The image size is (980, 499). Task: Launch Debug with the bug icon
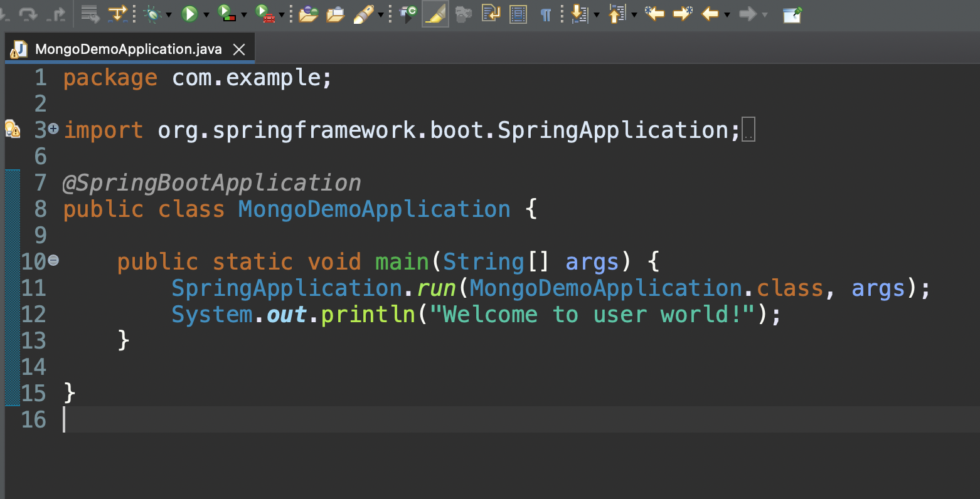pyautogui.click(x=152, y=14)
